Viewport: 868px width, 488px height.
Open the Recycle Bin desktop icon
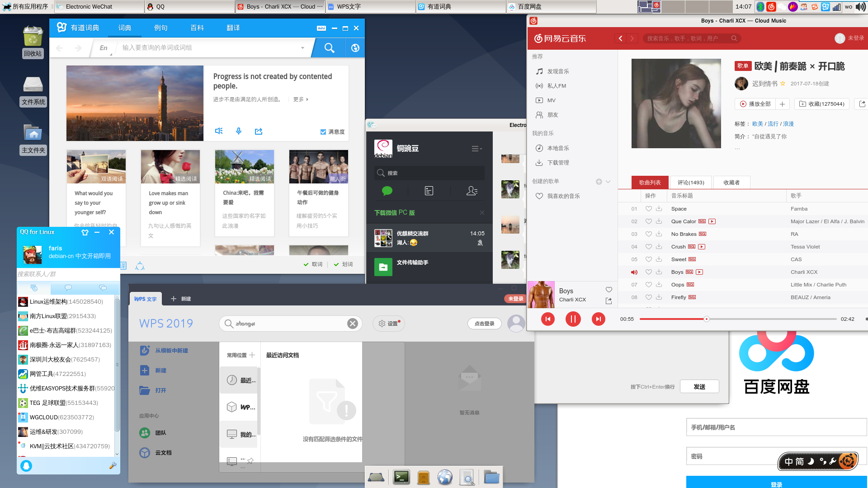coord(33,42)
